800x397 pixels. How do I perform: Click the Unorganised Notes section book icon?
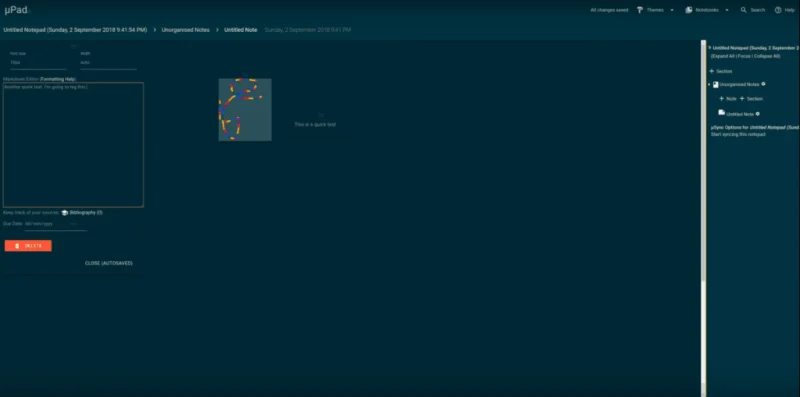[716, 85]
